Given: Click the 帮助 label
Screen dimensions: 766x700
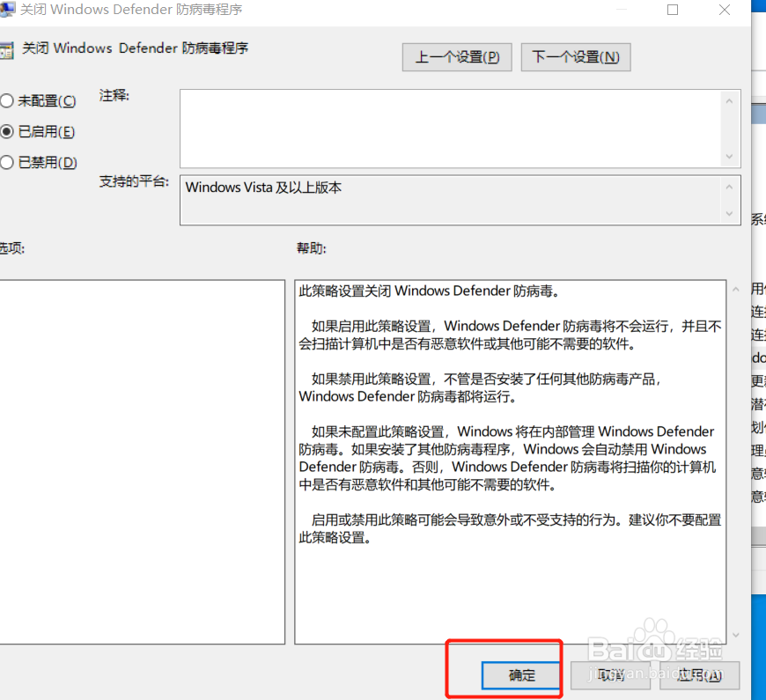Looking at the screenshot, I should pyautogui.click(x=311, y=248).
